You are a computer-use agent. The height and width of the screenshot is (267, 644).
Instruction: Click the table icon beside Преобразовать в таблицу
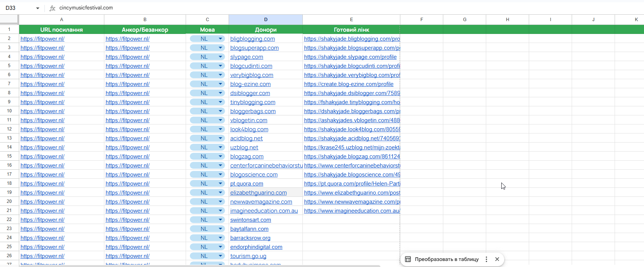click(x=408, y=259)
